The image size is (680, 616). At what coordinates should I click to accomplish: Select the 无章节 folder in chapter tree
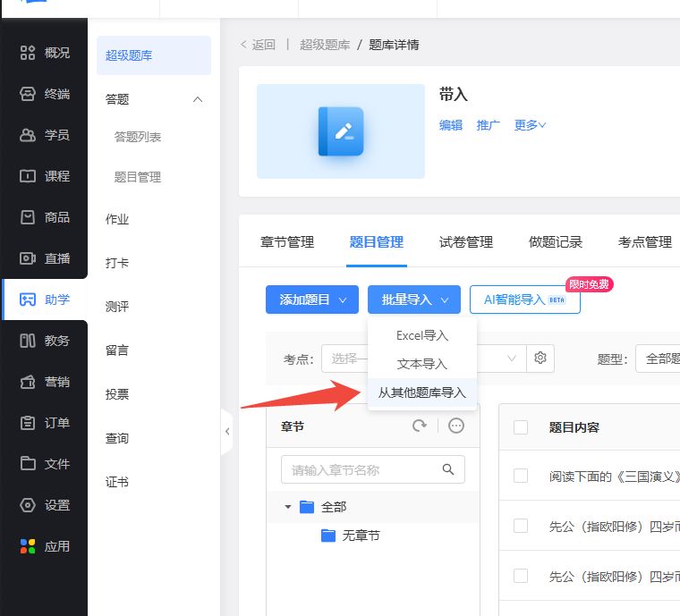[x=361, y=536]
